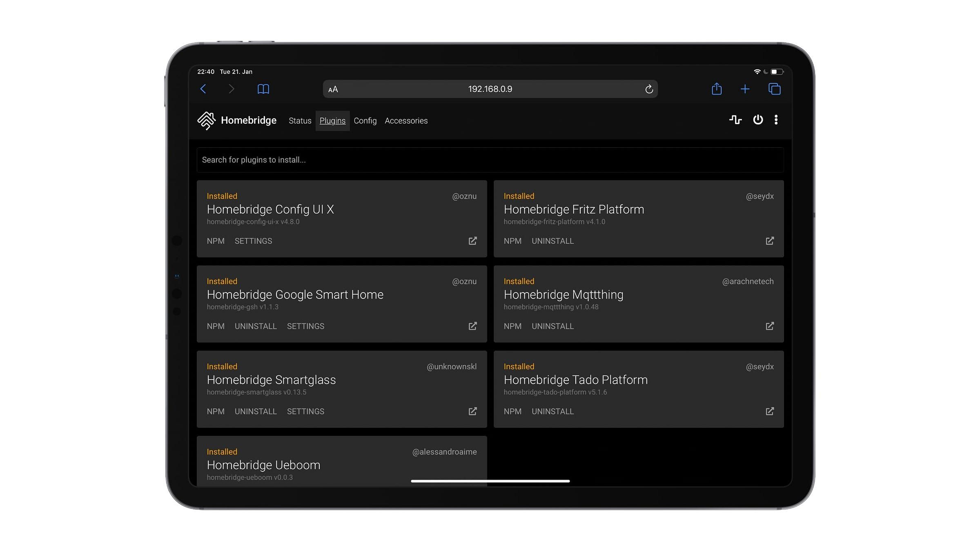The height and width of the screenshot is (551, 980).
Task: Click the Homebridge Ueboom title
Action: [x=263, y=465]
